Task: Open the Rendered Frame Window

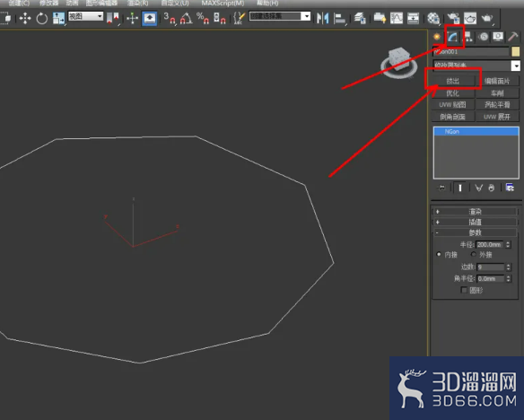Action: 470,18
